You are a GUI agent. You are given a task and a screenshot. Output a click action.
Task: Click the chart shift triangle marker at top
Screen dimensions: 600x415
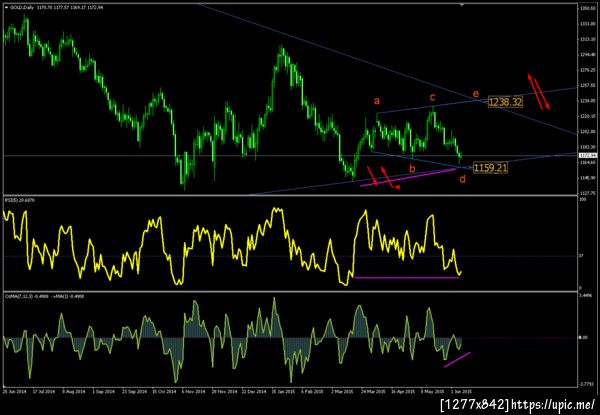(462, 5)
